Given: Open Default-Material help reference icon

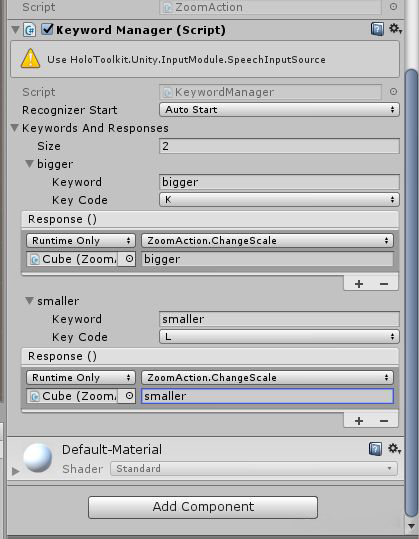Looking at the screenshot, I should [x=375, y=449].
